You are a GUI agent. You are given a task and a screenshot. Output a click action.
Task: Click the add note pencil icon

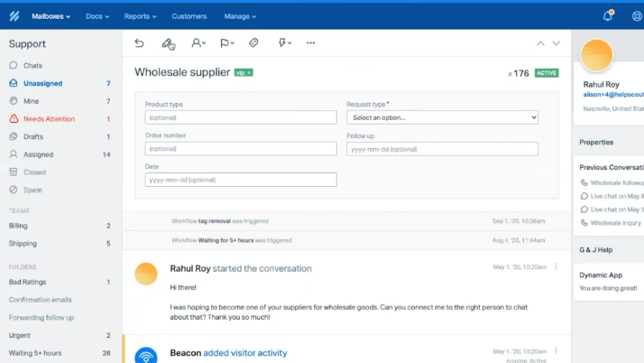coord(168,43)
